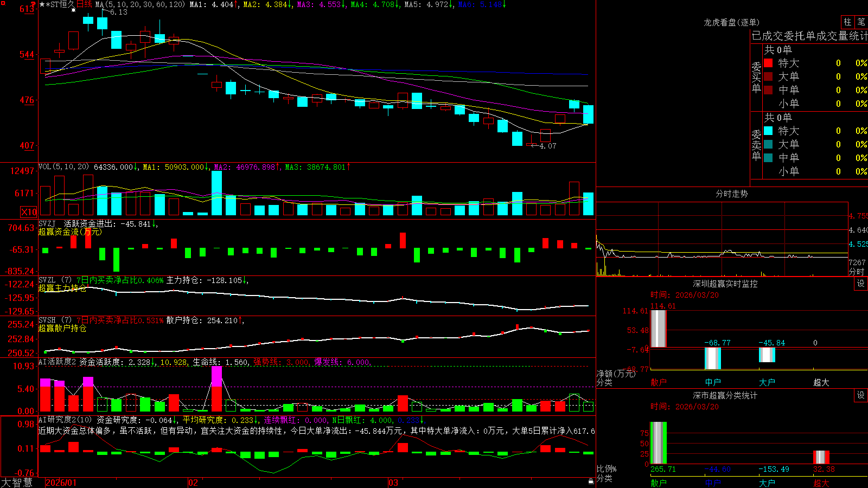This screenshot has height=488, width=868.
Task: Click the 深圳超赢实时监控 panel title
Action: [725, 284]
